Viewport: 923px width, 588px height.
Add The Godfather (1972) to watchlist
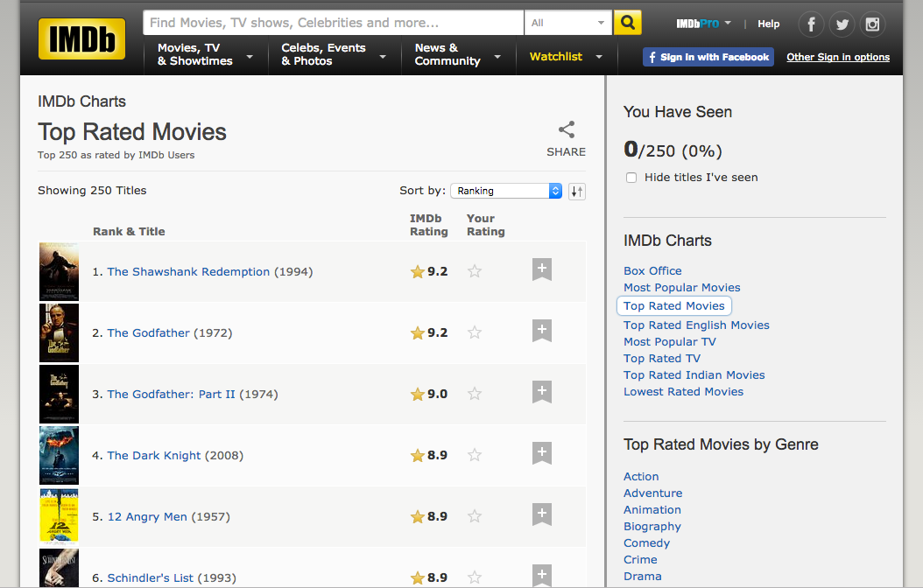542,331
